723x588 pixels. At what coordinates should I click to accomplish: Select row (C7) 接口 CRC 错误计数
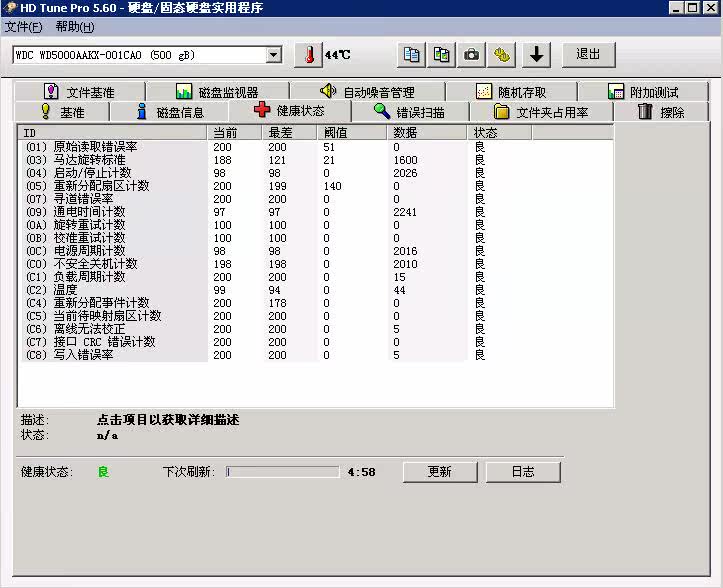click(x=316, y=342)
